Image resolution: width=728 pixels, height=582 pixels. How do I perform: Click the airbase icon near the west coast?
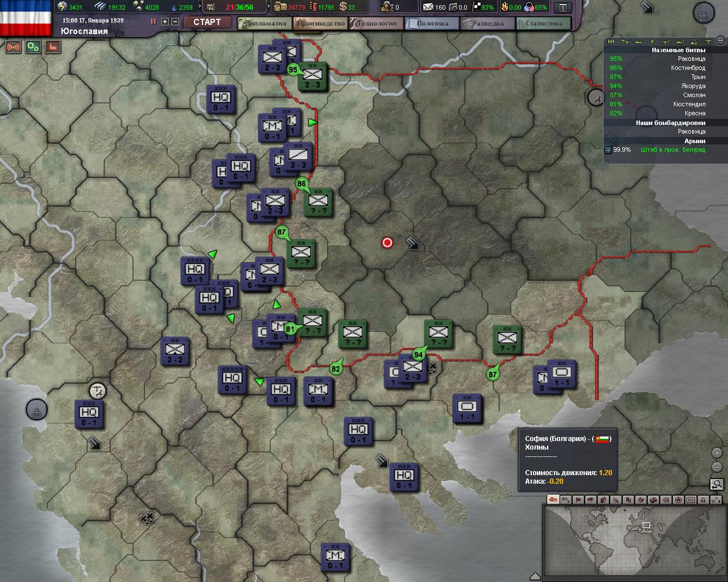(98, 391)
